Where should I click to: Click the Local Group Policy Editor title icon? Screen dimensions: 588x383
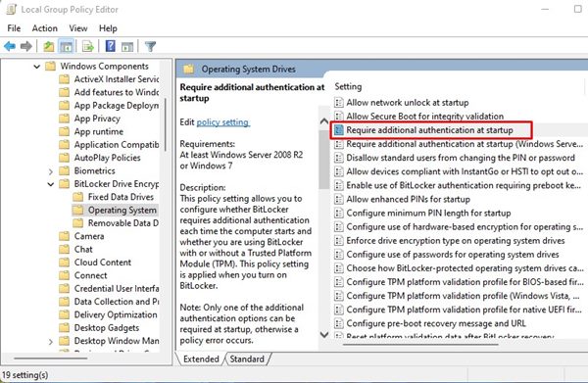pyautogui.click(x=11, y=9)
